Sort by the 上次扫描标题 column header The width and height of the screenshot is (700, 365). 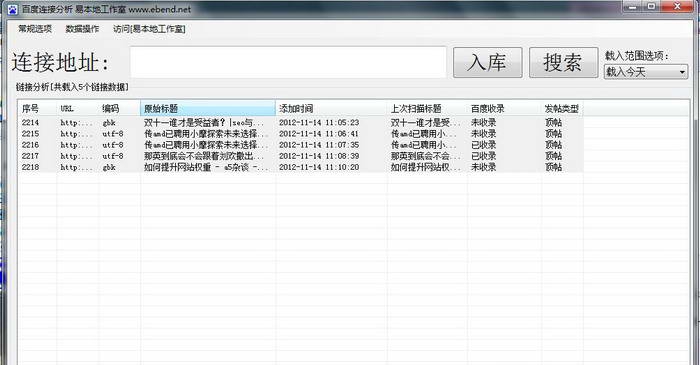[428, 108]
